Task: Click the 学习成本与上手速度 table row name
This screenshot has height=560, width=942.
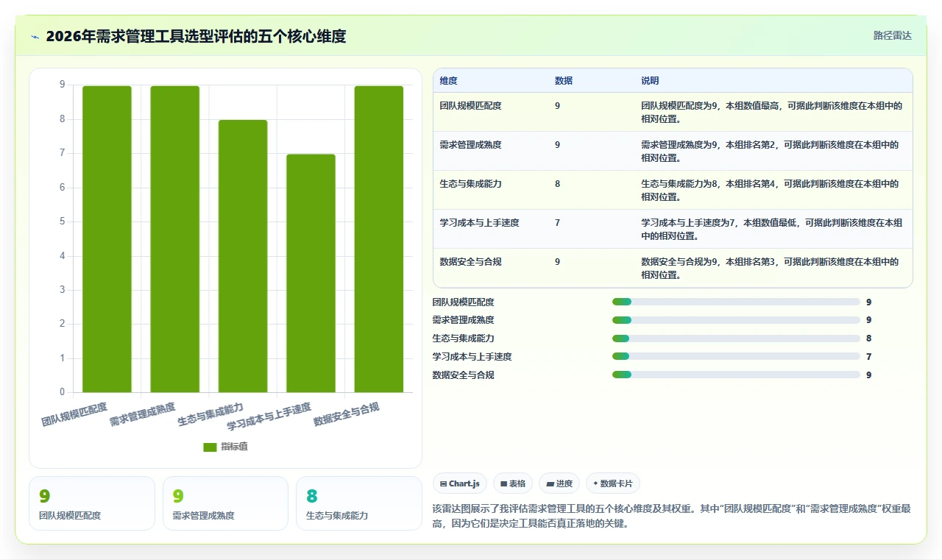Action: [480, 223]
